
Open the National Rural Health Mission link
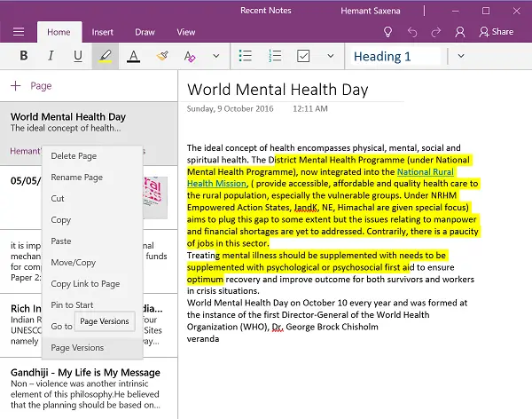(425, 172)
